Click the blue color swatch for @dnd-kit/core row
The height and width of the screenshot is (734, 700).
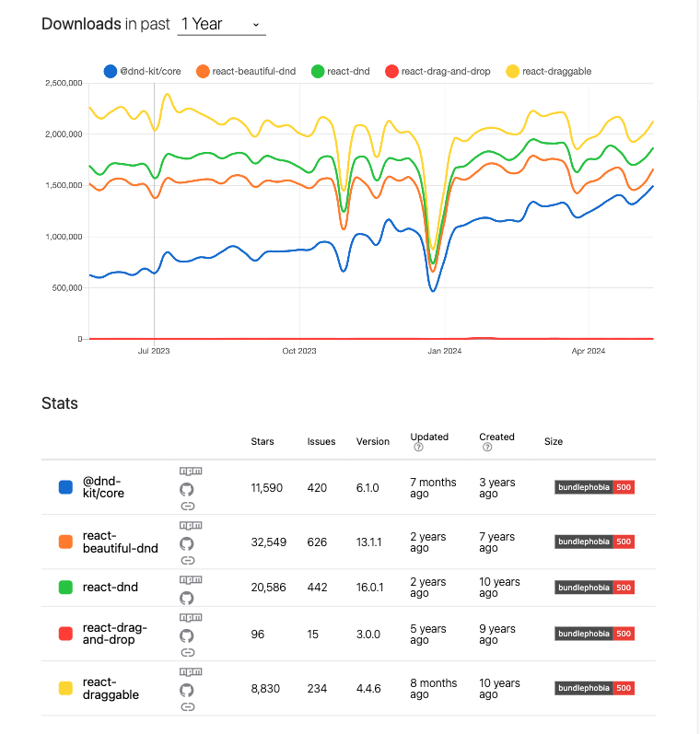65,487
